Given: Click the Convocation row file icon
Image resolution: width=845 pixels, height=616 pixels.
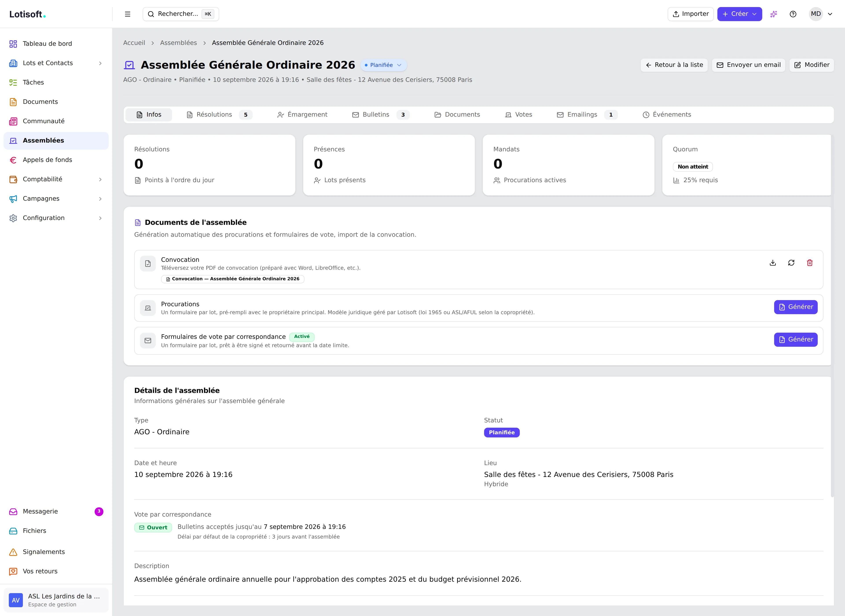Looking at the screenshot, I should (x=148, y=264).
